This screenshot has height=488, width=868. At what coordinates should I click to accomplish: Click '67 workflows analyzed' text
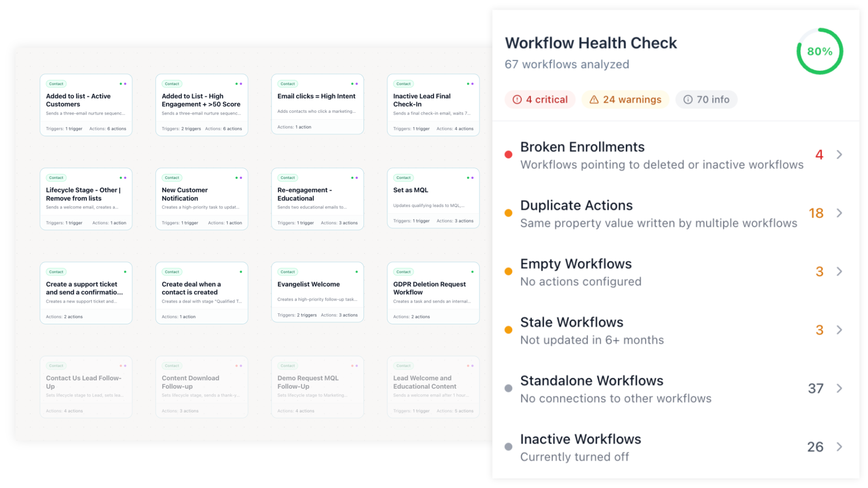567,64
